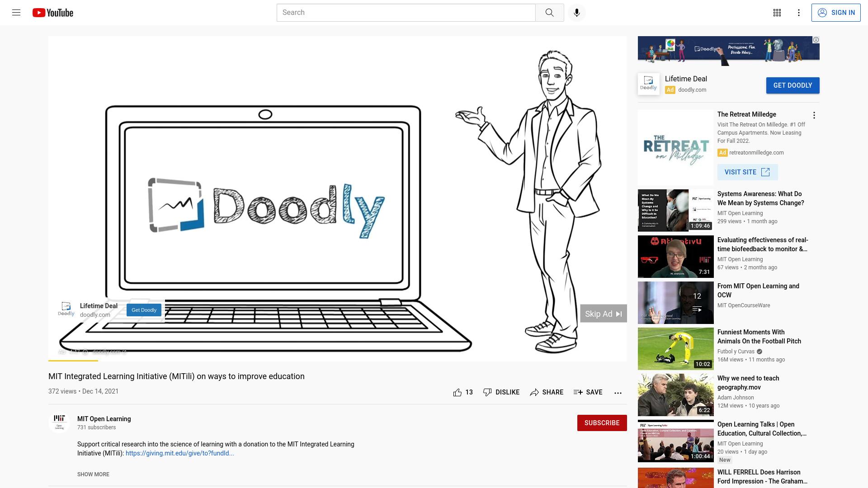Open Why we need to teach geography thumbnail
Viewport: 868px width, 488px height.
675,395
